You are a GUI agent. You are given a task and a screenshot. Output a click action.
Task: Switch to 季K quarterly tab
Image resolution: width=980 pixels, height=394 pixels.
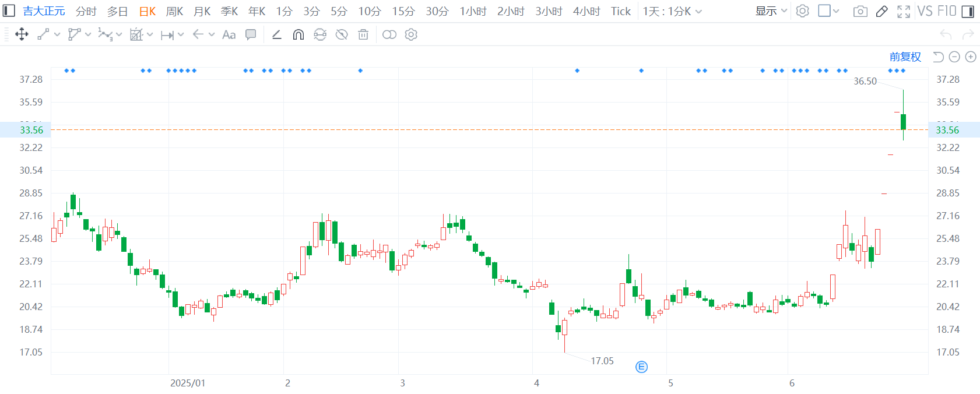[x=230, y=11]
